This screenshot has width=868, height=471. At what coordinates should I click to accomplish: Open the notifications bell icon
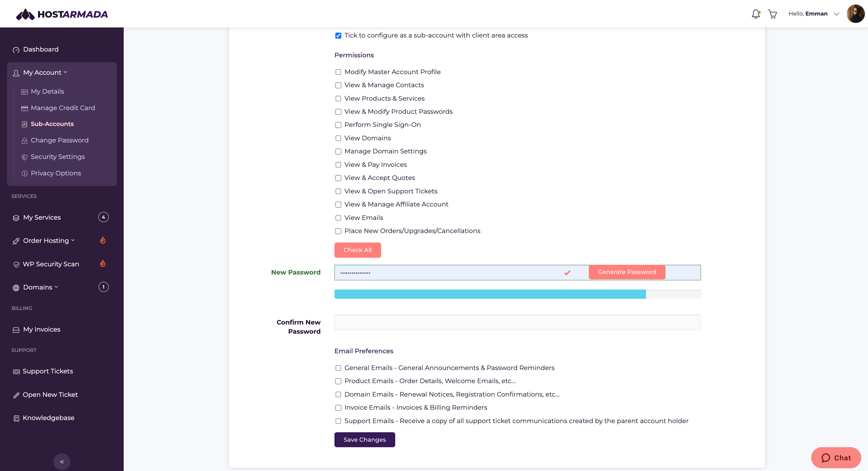coord(756,14)
